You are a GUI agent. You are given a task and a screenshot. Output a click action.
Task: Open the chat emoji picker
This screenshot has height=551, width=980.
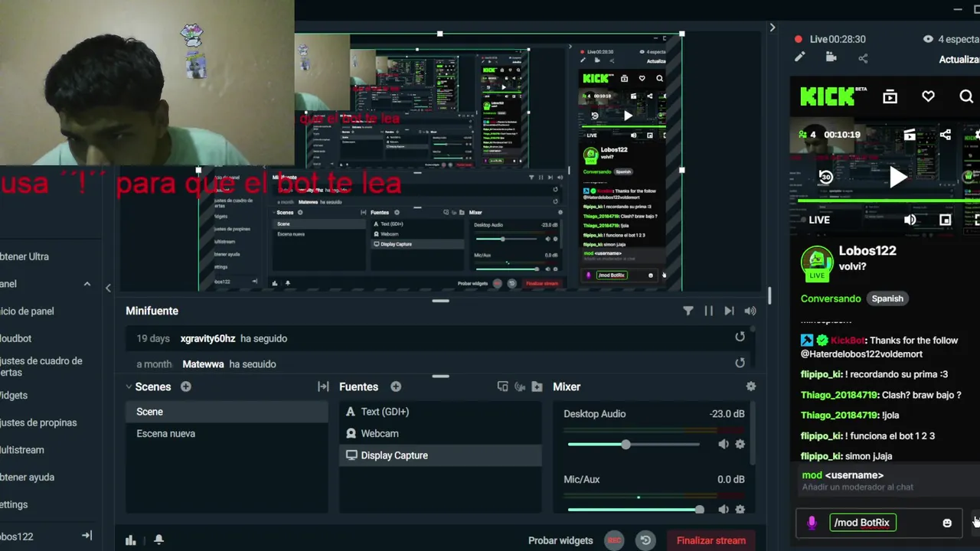pos(947,523)
